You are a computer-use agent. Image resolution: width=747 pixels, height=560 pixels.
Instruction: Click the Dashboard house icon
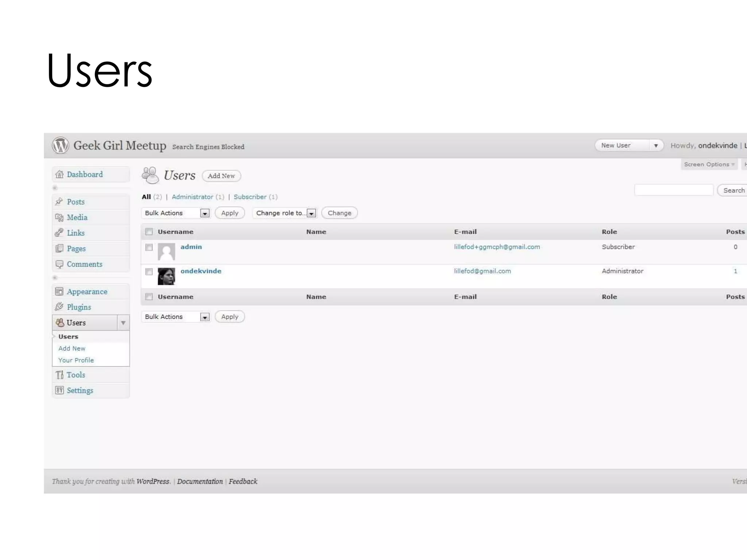click(59, 174)
